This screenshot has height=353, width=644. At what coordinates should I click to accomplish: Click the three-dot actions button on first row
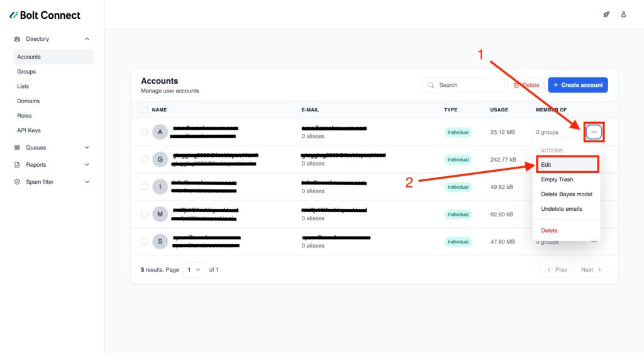coord(594,132)
